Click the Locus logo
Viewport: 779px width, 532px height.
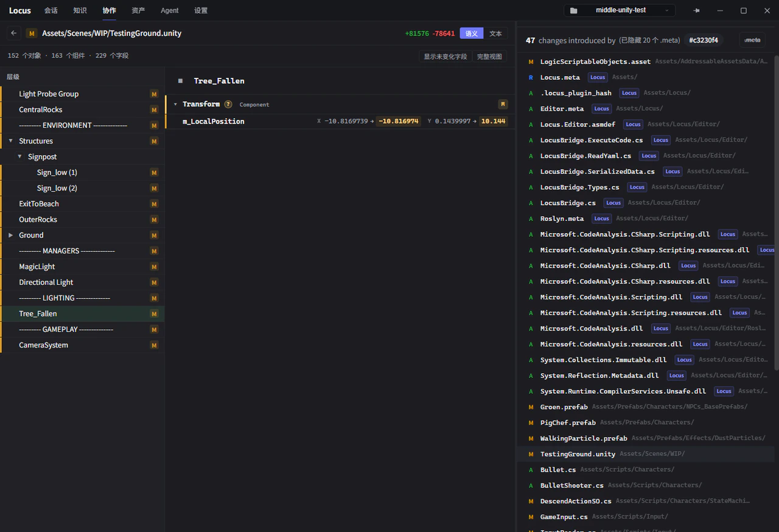click(20, 10)
